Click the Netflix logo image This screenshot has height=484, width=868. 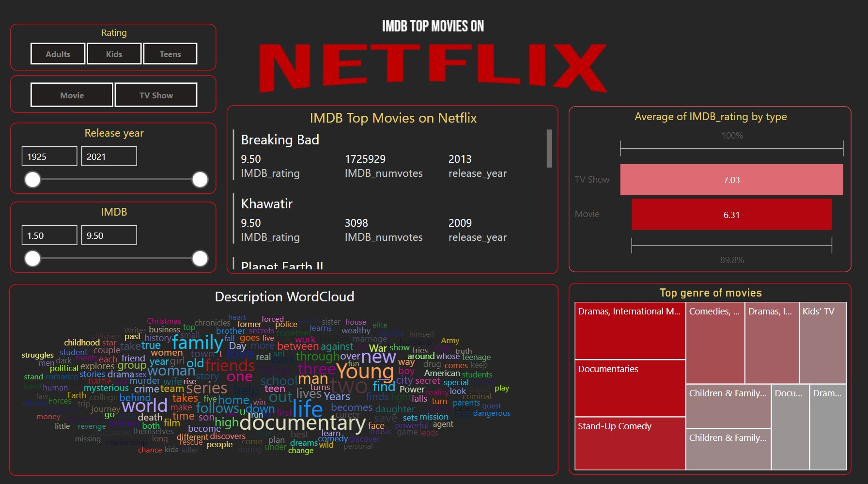[x=433, y=68]
